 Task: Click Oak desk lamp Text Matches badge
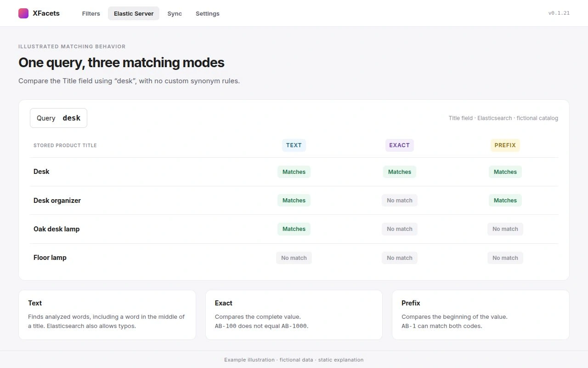[294, 229]
